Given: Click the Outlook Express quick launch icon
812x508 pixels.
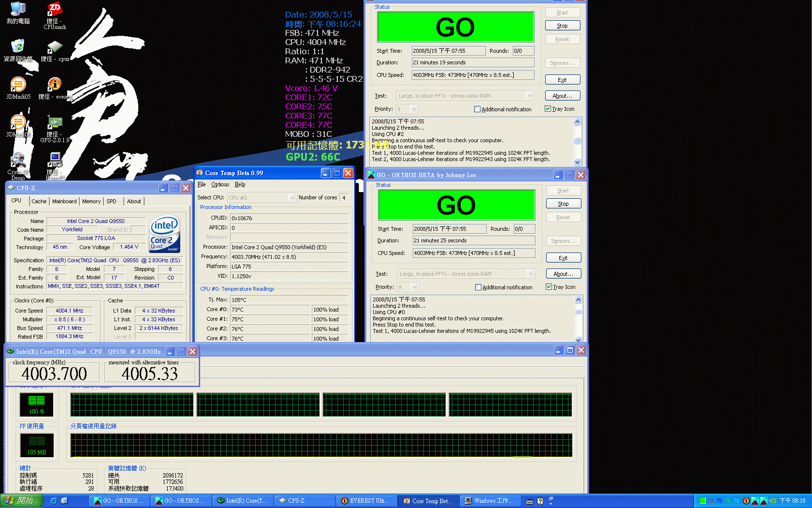Looking at the screenshot, I should point(64,501).
